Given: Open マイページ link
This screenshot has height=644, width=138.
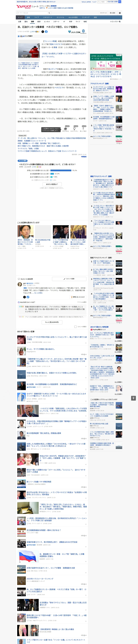Looking at the screenshot, I should (103, 13).
